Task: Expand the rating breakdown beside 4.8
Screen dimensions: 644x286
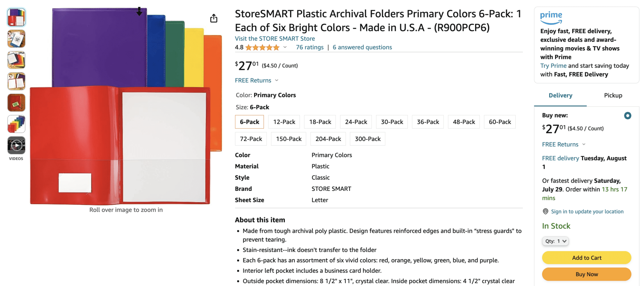Action: point(285,47)
